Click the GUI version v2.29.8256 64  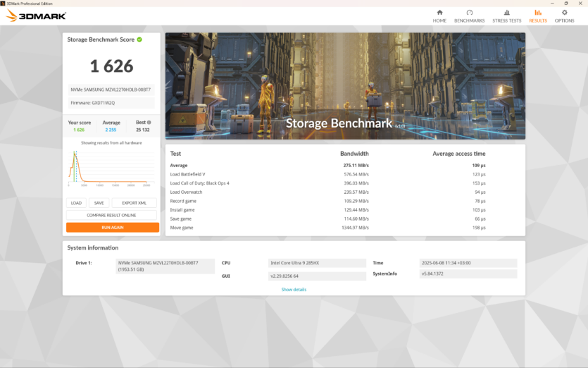pyautogui.click(x=317, y=276)
